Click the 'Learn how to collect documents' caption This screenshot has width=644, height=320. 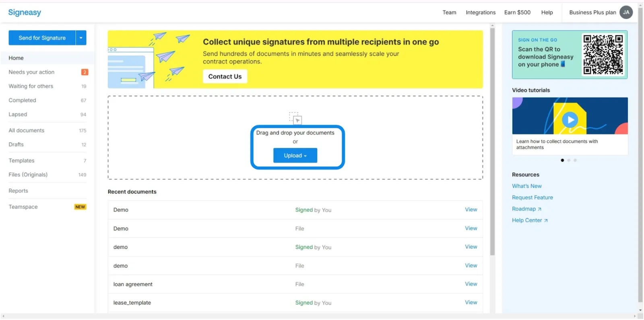pos(557,144)
